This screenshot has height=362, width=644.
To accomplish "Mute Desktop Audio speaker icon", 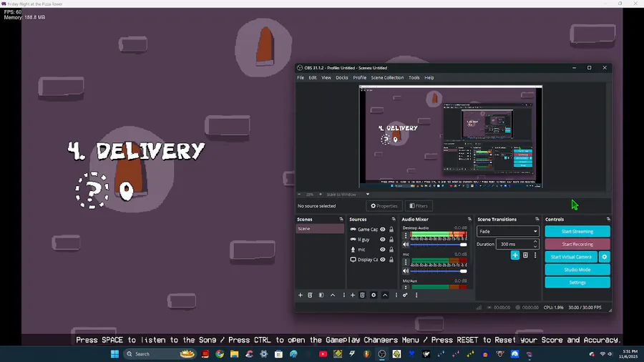I will pyautogui.click(x=406, y=245).
